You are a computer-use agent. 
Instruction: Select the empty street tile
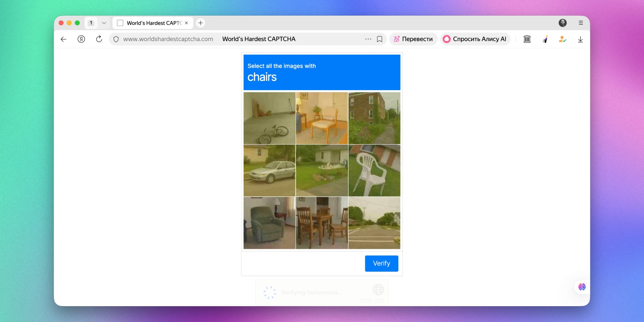[x=374, y=223]
